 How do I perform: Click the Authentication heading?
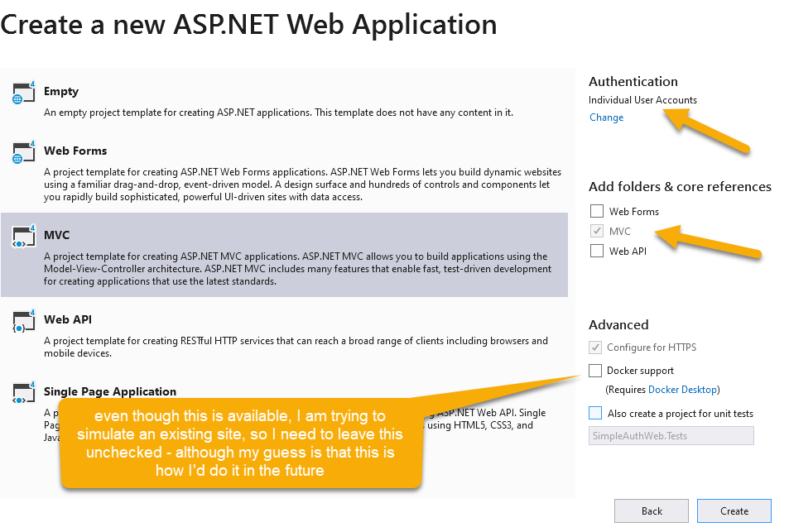click(633, 81)
